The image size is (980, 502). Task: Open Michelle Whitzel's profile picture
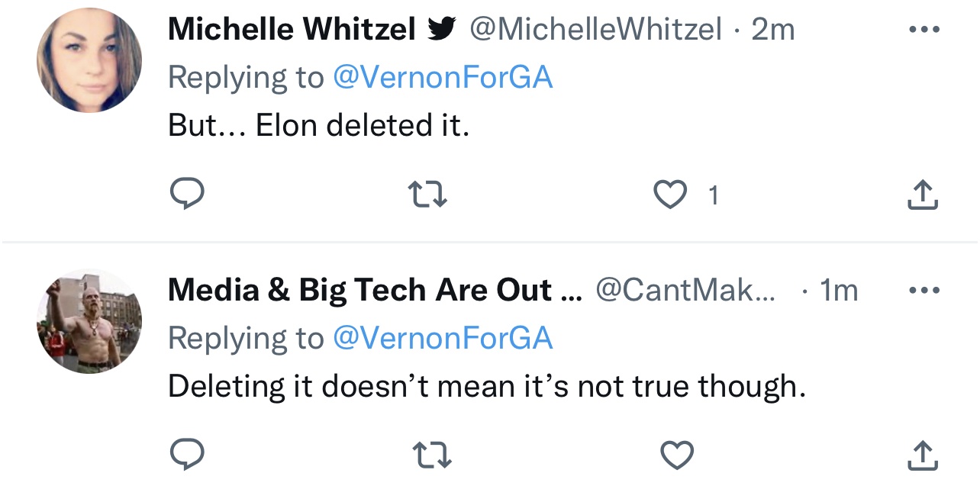point(89,61)
